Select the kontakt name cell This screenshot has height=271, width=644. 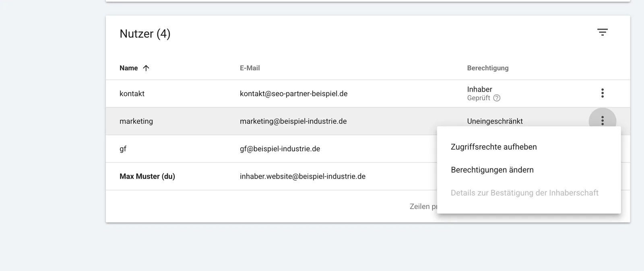[x=132, y=94]
